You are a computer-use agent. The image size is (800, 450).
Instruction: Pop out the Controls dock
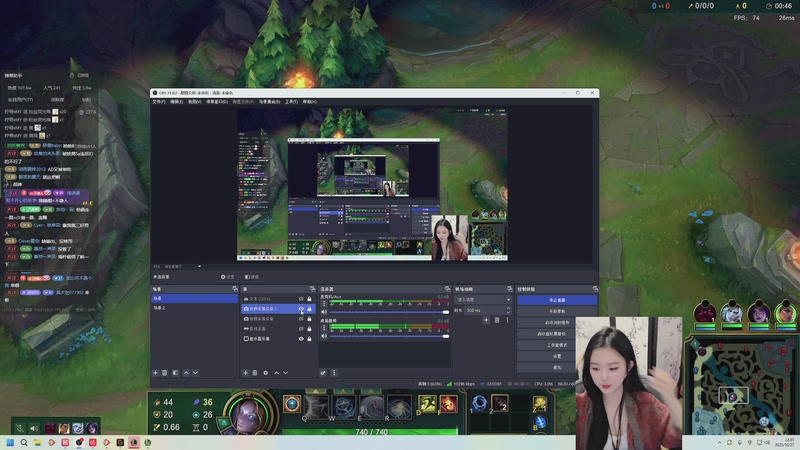click(x=595, y=289)
